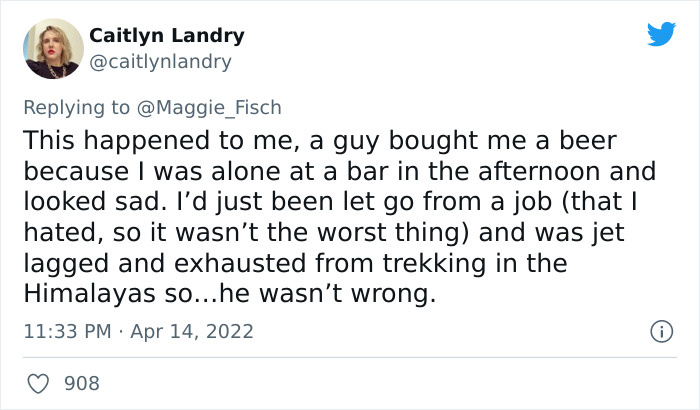
Task: Click the display name Caitlyn Landry
Action: 167,36
